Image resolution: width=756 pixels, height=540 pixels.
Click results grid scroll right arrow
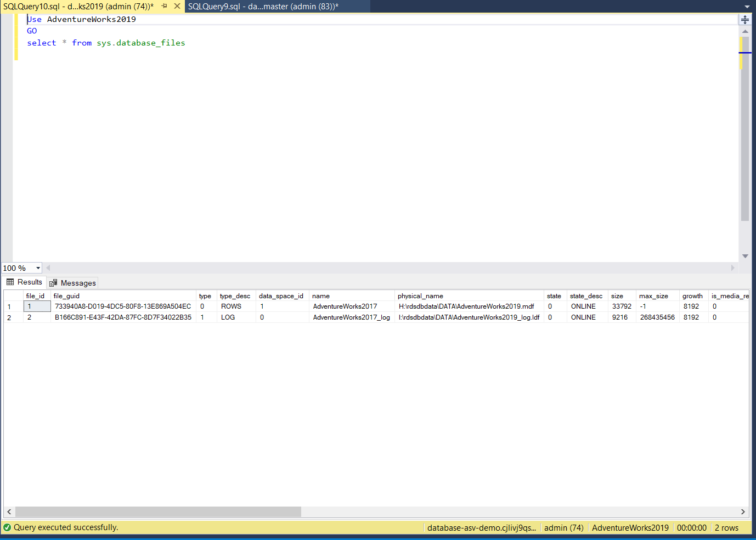743,511
